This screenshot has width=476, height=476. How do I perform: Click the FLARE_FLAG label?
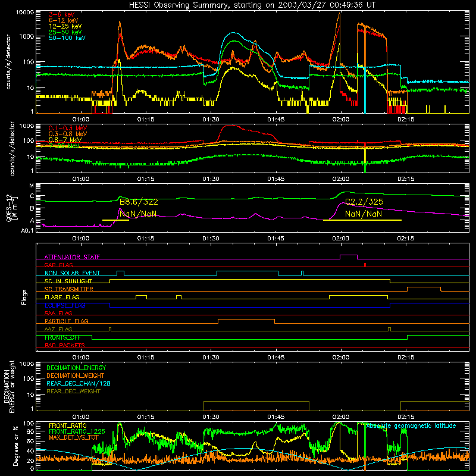[62, 297]
